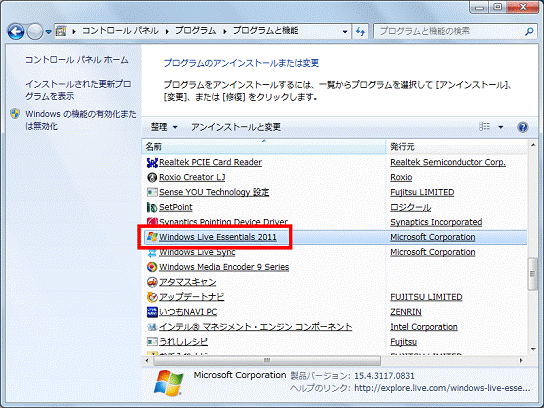
Task: Select アタマスキャン program entry
Action: pyautogui.click(x=187, y=282)
